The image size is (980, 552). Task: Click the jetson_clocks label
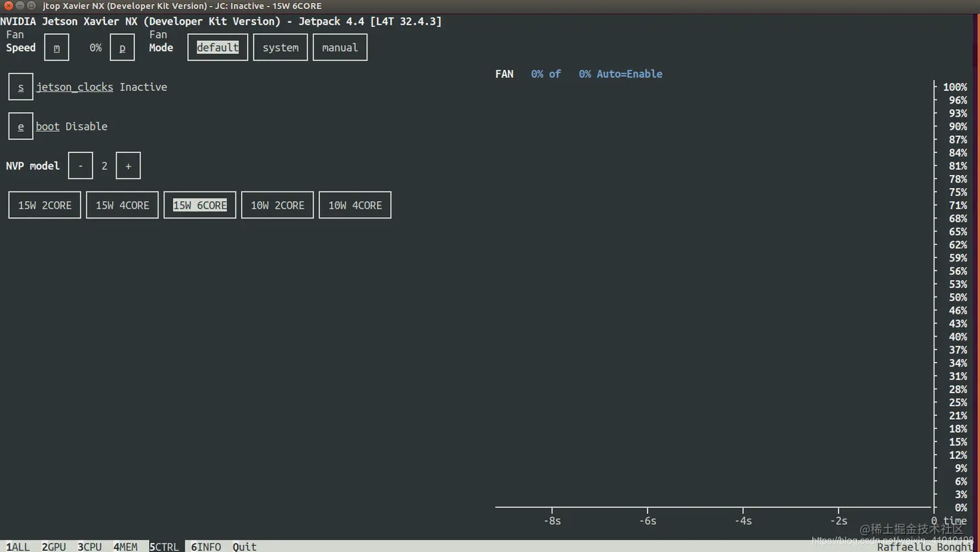(75, 87)
